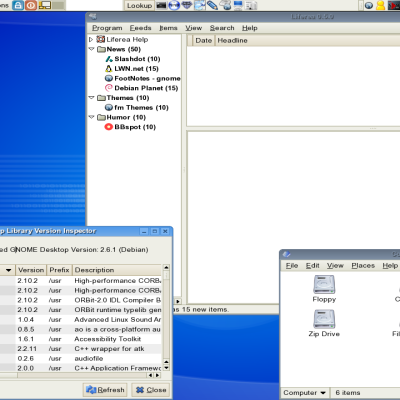Click the printer with globe panel icon

click(x=226, y=5)
